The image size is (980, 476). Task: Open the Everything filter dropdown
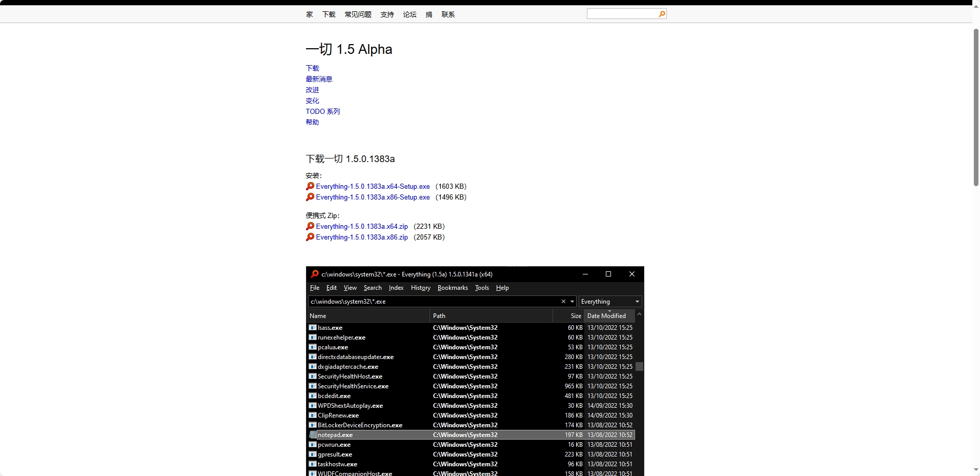610,302
